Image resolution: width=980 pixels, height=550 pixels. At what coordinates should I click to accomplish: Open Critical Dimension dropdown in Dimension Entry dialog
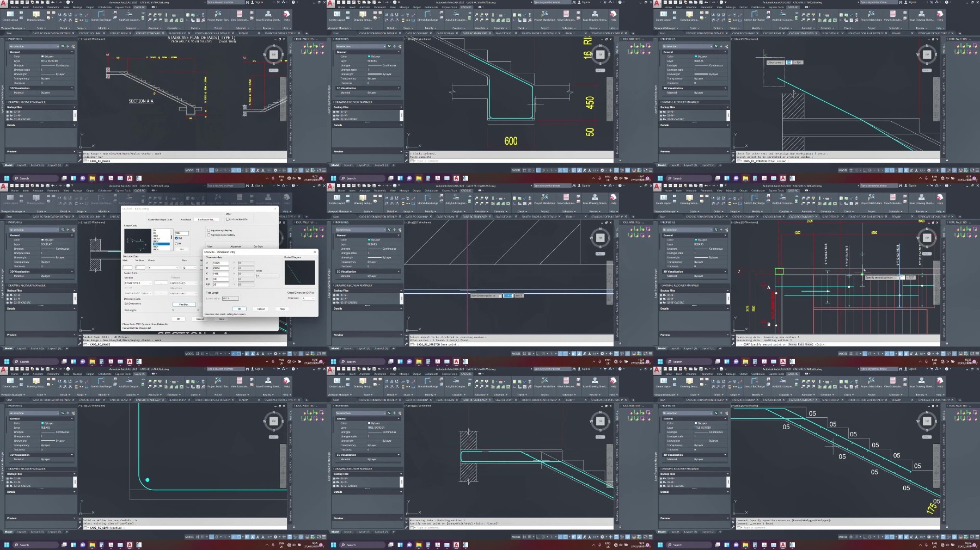tap(308, 298)
